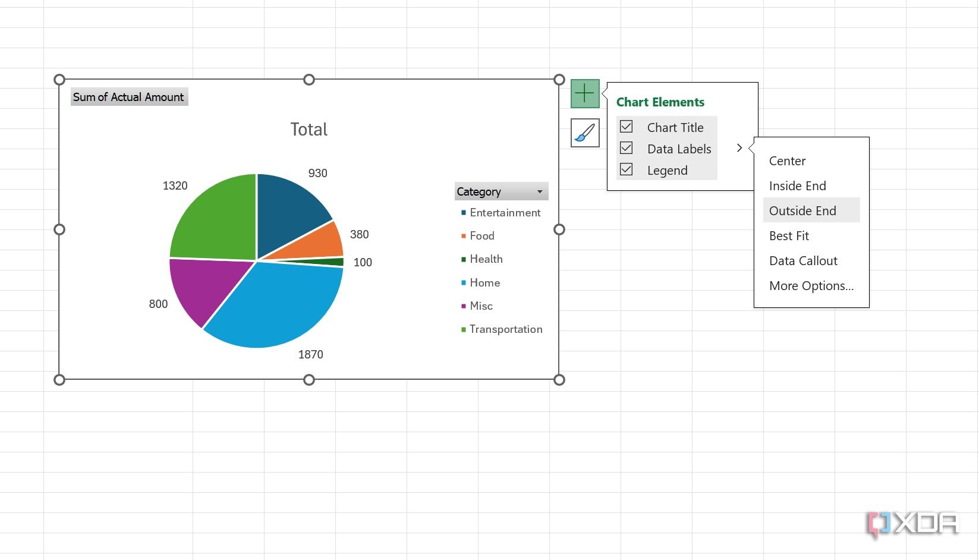Click the Food legend marker icon
This screenshot has width=979, height=560.
pyautogui.click(x=463, y=235)
